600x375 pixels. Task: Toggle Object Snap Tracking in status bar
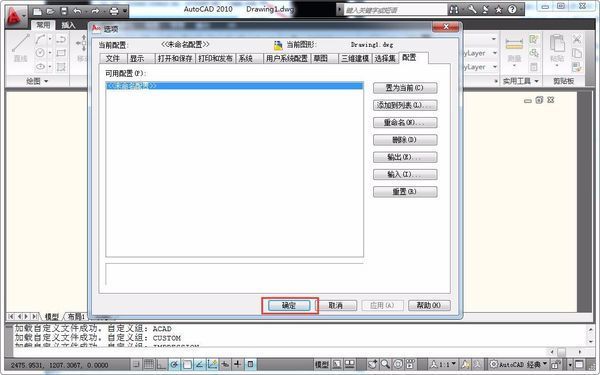(x=199, y=364)
